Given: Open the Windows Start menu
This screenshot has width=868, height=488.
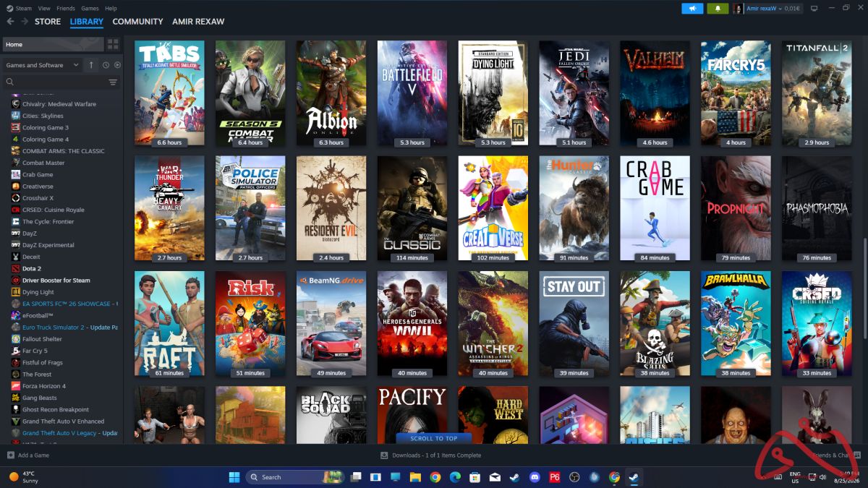Looking at the screenshot, I should pyautogui.click(x=234, y=477).
